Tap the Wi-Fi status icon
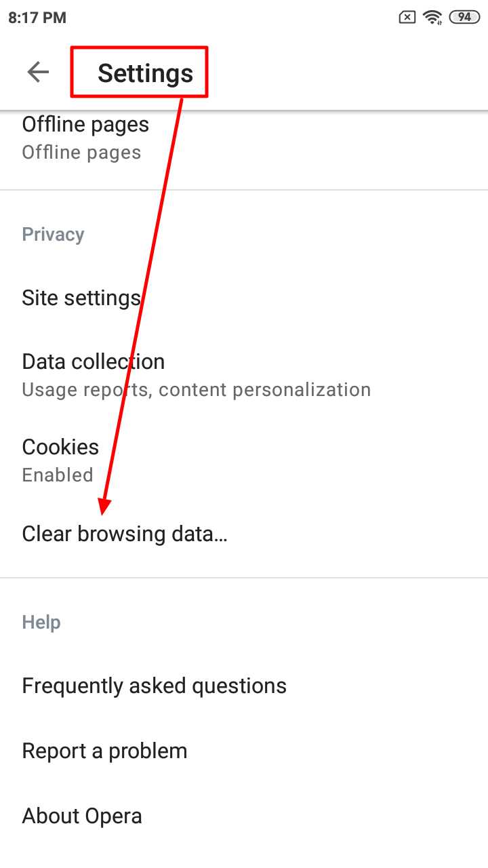 click(432, 18)
